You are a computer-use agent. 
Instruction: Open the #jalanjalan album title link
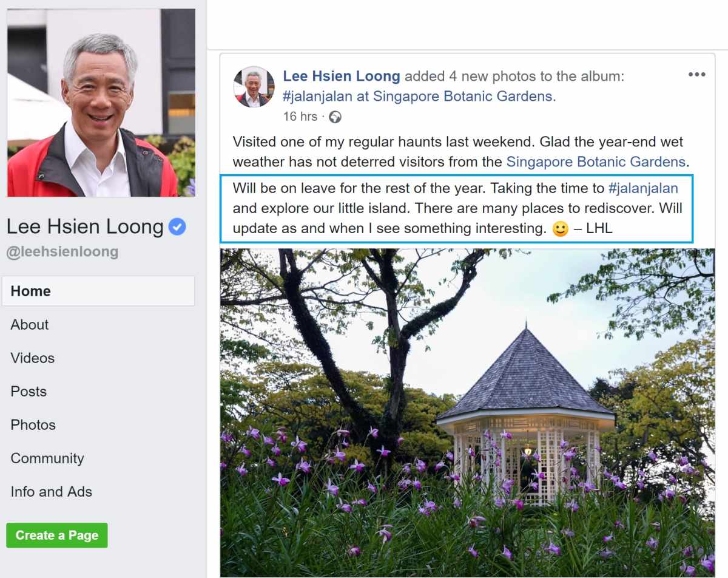point(419,96)
